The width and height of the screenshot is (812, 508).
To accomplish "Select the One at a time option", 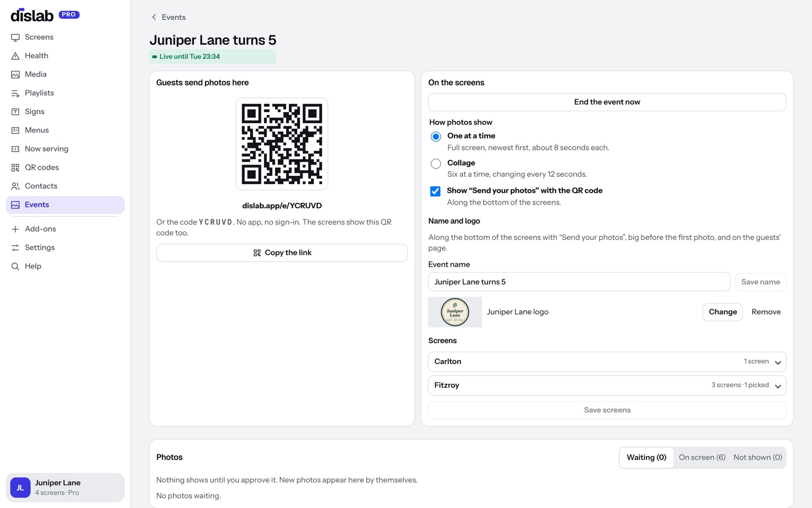I will click(436, 137).
